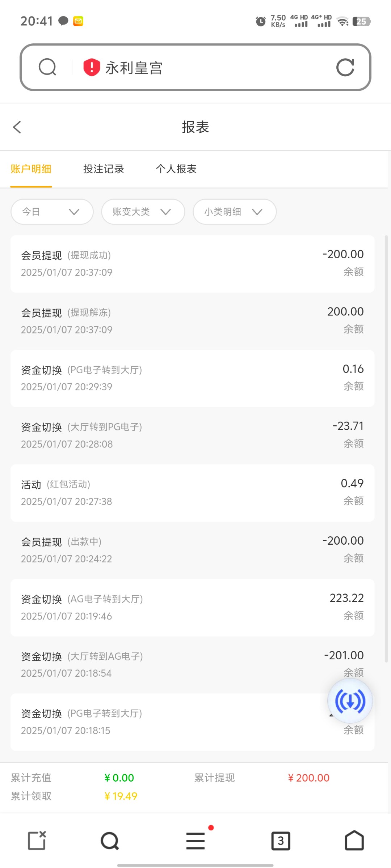
Task: Tap the 永利皇宫 address bar text
Action: (x=134, y=68)
